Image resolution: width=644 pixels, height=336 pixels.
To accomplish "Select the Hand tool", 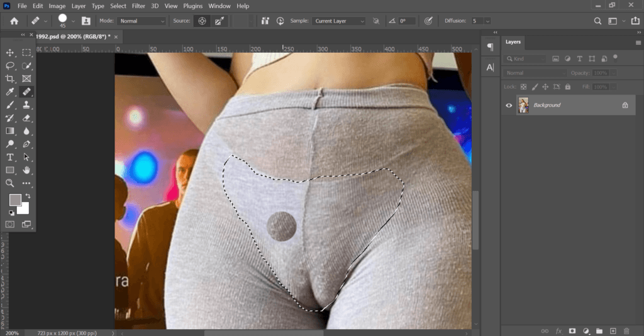I will [26, 170].
